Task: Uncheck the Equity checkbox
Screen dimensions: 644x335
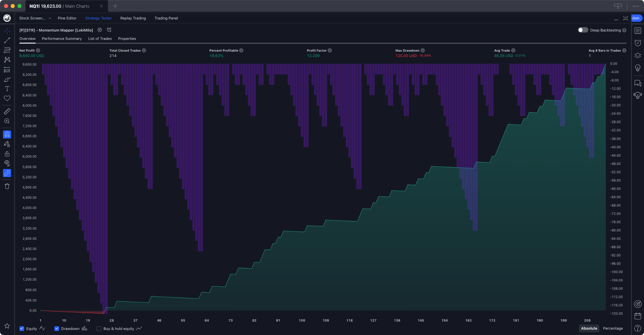Action: [22, 329]
